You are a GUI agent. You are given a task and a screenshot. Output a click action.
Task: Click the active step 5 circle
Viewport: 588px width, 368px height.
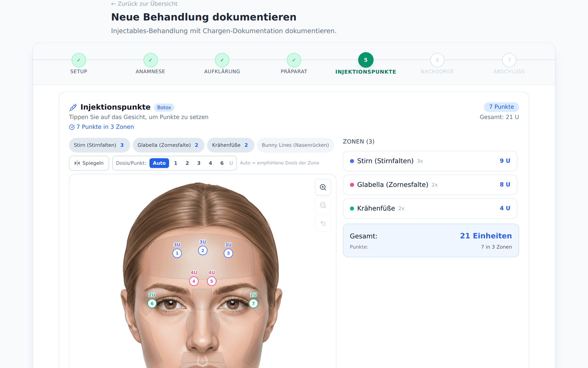[x=366, y=60]
